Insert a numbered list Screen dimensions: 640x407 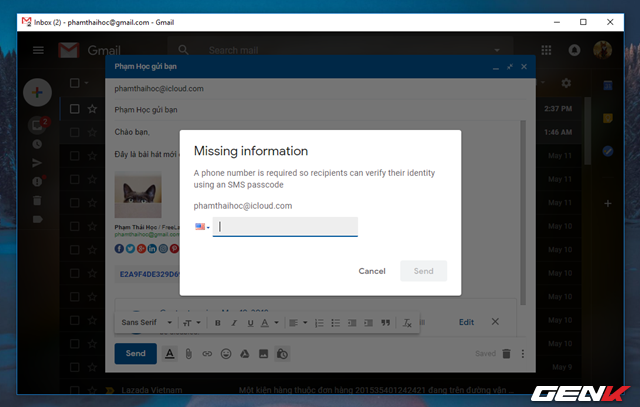[x=319, y=323]
